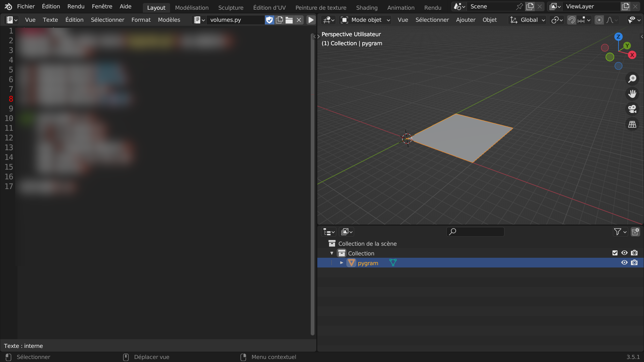
Task: Disable Collection render camera icon
Action: pos(634,253)
